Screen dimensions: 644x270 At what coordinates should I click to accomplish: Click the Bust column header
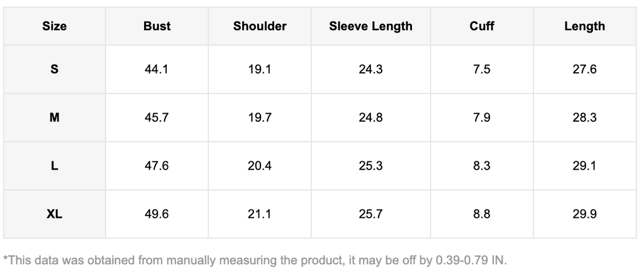[x=157, y=26]
